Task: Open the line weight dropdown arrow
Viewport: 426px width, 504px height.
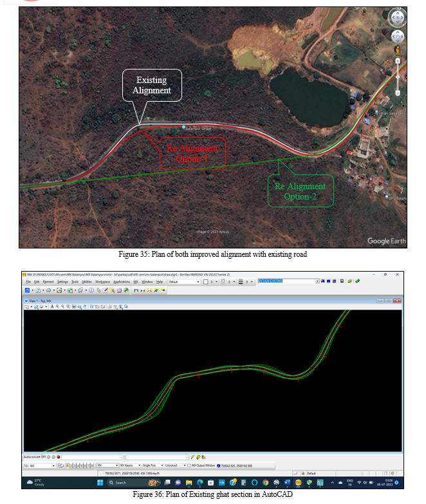Action: 252,282
